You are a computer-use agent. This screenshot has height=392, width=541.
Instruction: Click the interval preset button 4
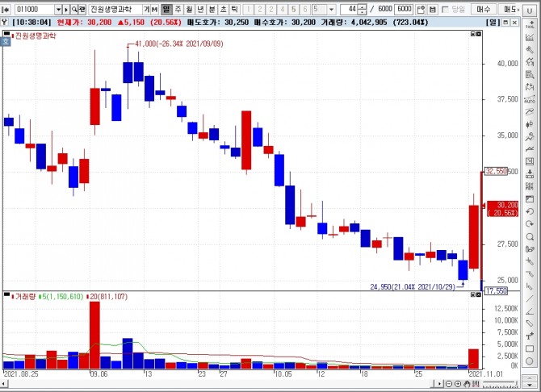[x=283, y=10]
